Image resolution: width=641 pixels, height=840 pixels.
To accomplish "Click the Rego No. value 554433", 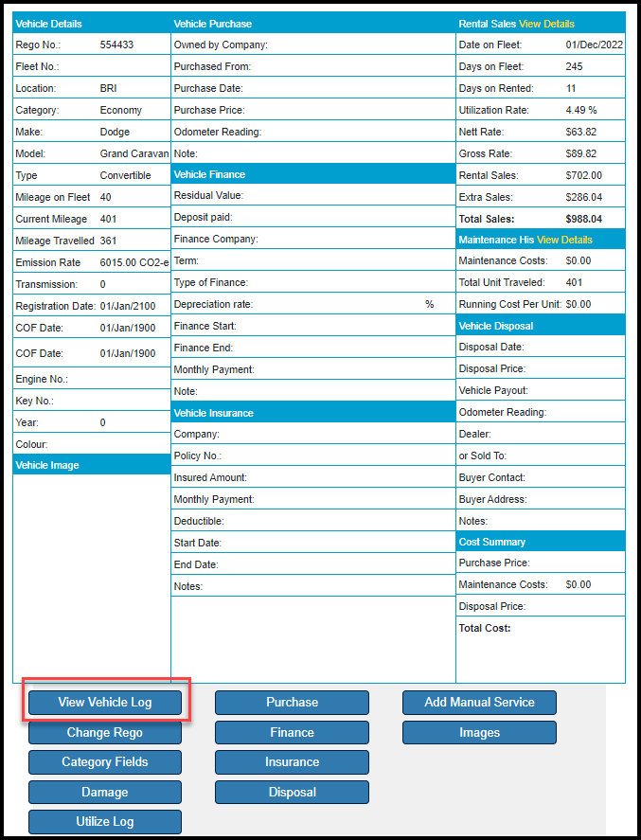I will [x=117, y=45].
